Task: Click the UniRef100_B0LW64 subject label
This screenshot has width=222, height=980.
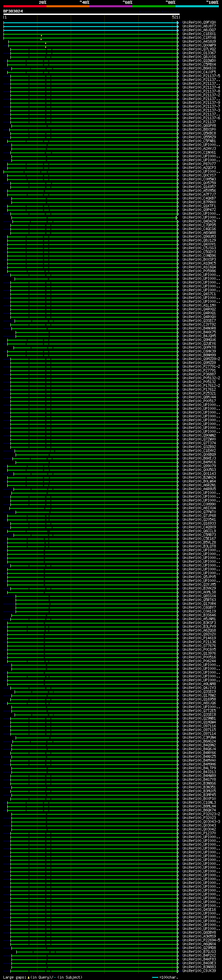Action: [x=199, y=481]
